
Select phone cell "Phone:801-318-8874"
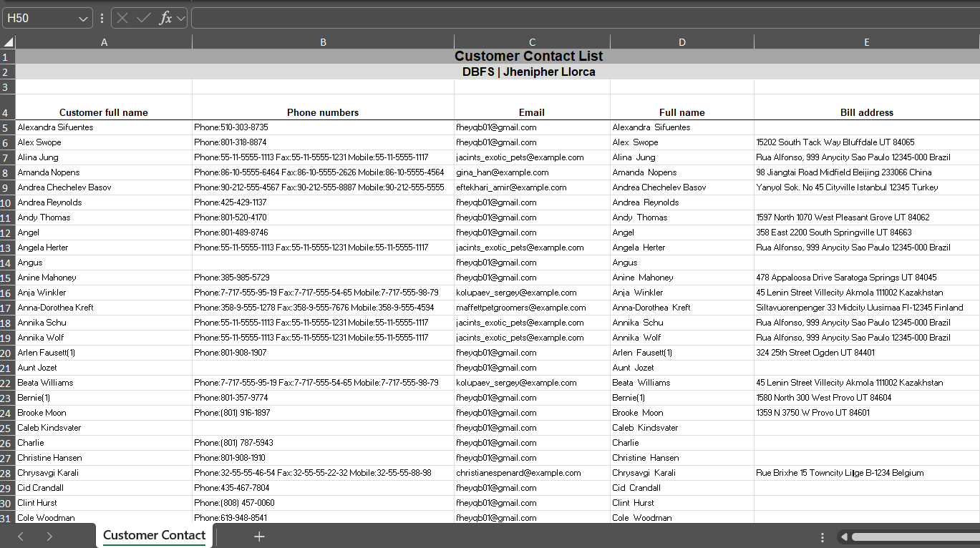tap(323, 142)
